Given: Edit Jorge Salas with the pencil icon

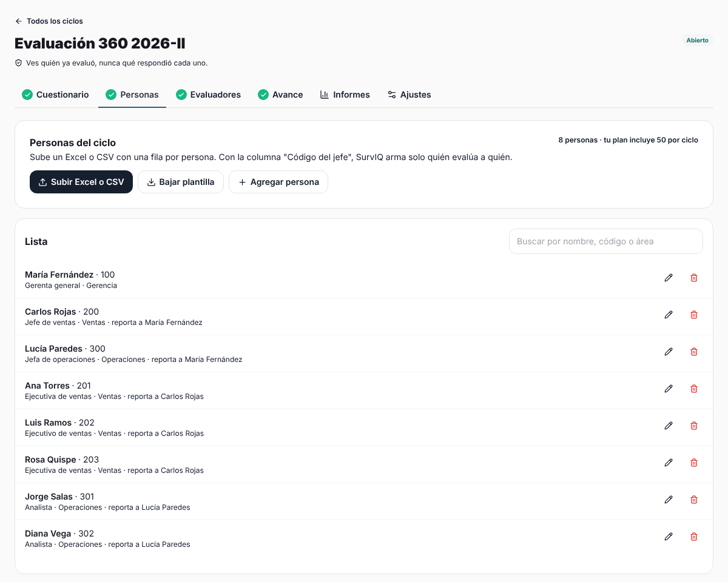Looking at the screenshot, I should (x=669, y=500).
